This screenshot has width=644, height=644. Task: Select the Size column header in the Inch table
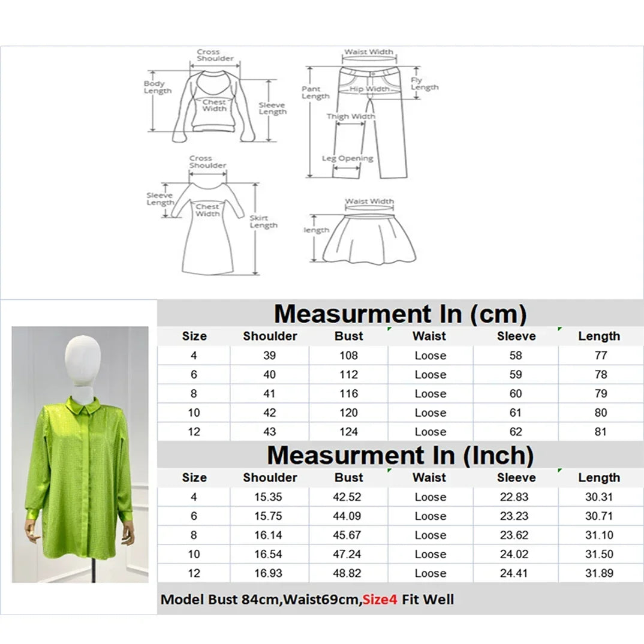[194, 478]
